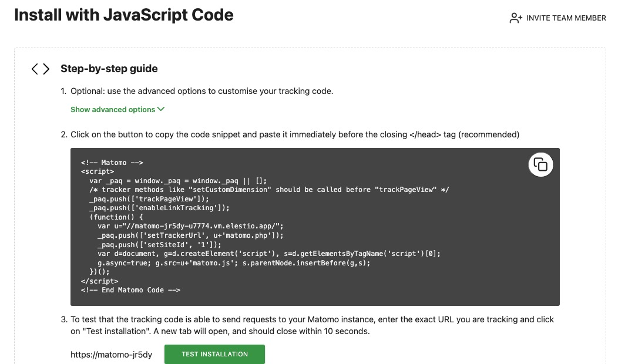Click the URL field showing https://matomo-jr5dy
The width and height of the screenshot is (635, 364).
[110, 354]
